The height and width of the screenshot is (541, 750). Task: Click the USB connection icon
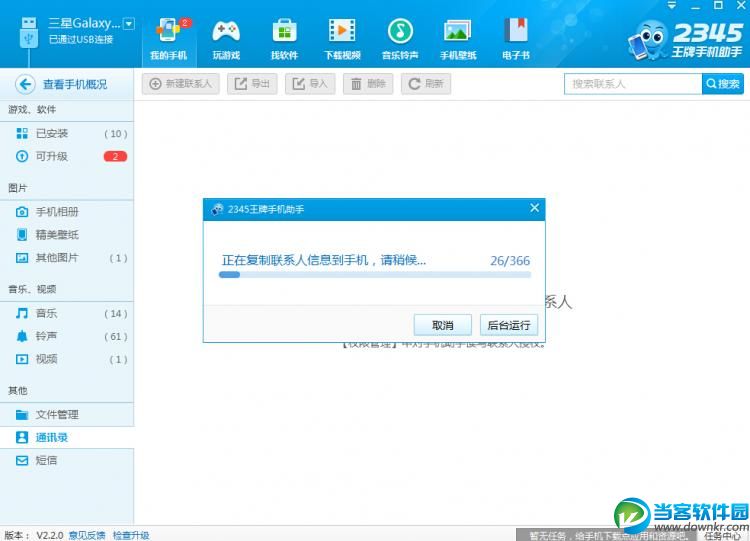pos(29,33)
